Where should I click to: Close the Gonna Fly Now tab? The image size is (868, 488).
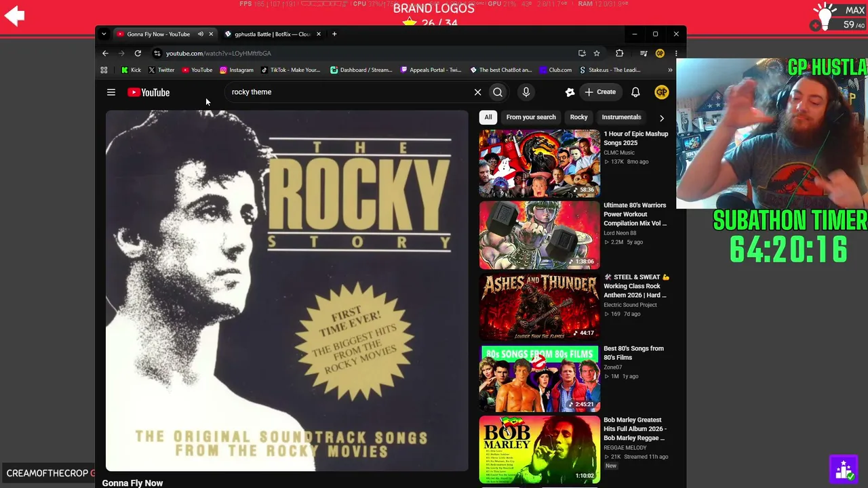(211, 34)
